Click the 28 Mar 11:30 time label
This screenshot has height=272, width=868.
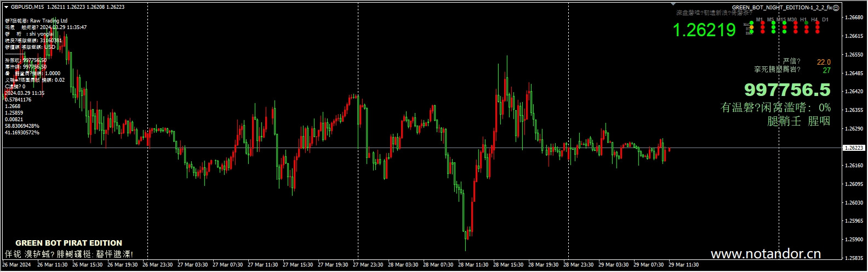pos(473,265)
